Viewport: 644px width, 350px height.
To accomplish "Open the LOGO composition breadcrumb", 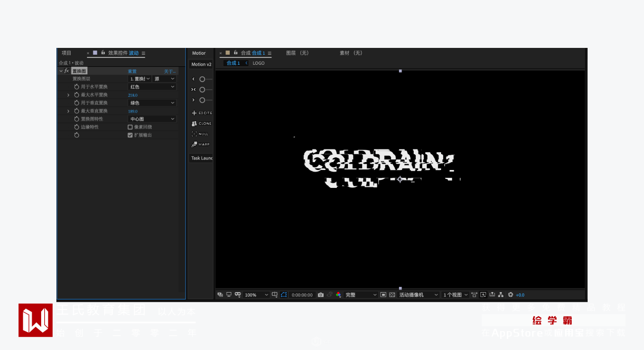I will click(x=258, y=63).
